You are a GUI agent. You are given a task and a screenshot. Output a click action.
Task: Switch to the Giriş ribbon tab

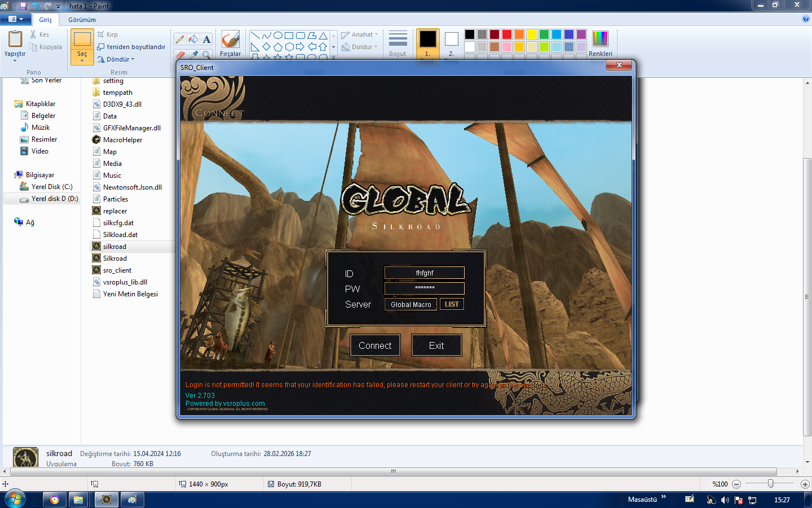(46, 20)
